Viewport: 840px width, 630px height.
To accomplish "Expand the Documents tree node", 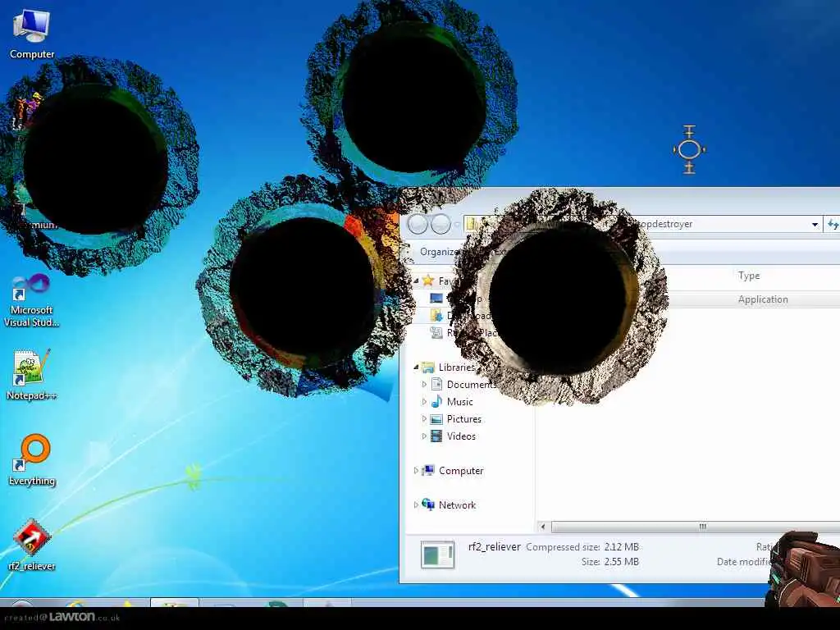I will pyautogui.click(x=424, y=384).
